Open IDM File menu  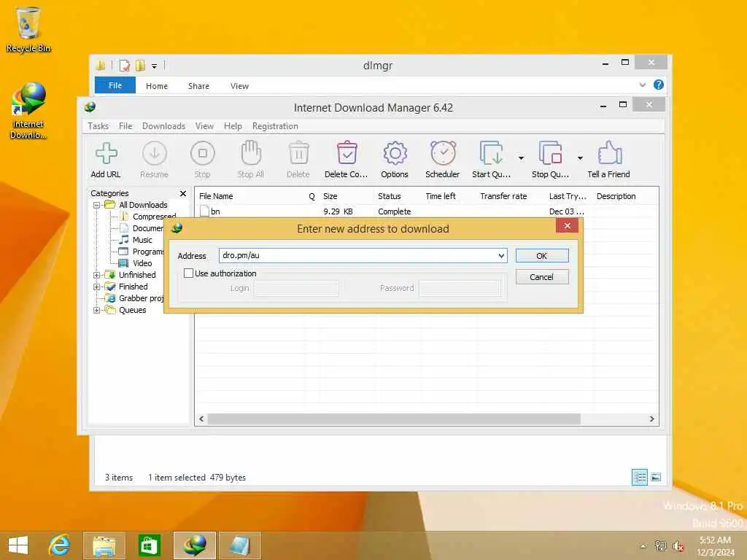click(125, 126)
